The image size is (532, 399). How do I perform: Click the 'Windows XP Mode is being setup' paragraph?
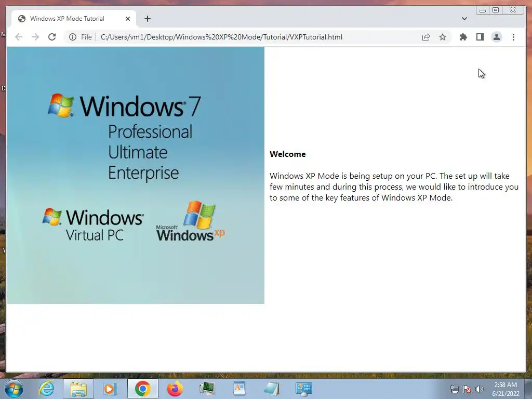[394, 187]
